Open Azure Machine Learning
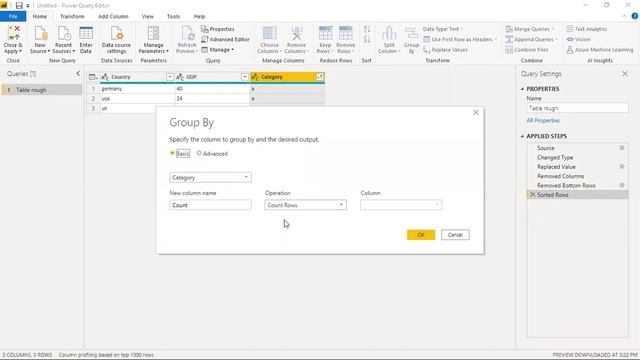Screen dimensions: 640x360 (600, 50)
